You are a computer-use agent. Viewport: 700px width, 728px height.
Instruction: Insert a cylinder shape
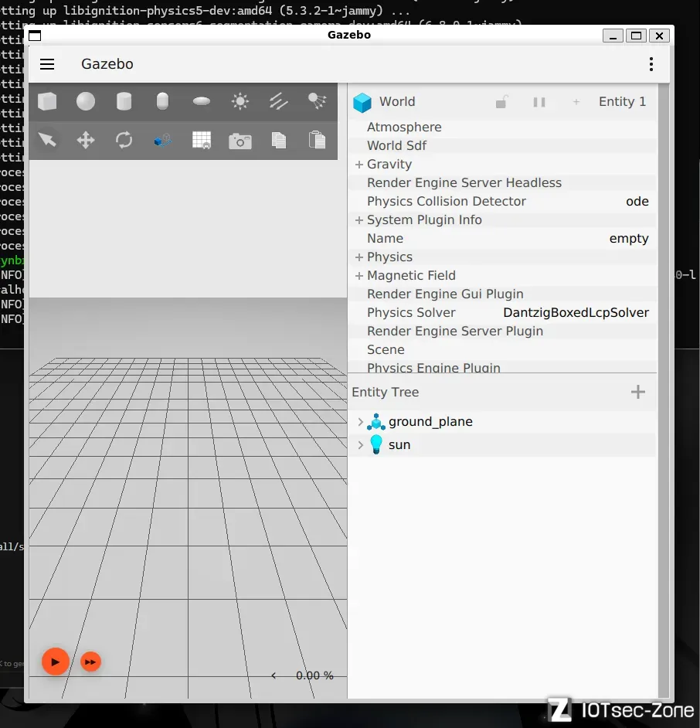click(x=124, y=101)
